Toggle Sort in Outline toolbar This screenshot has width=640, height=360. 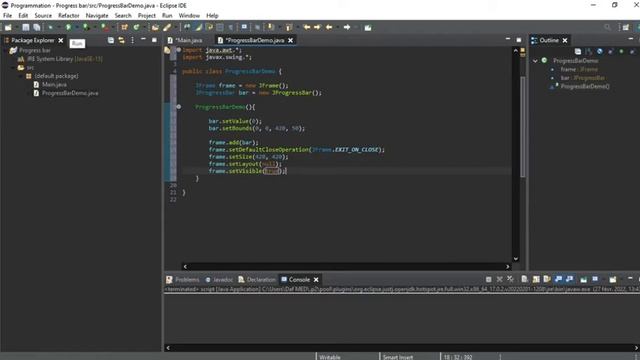589,51
